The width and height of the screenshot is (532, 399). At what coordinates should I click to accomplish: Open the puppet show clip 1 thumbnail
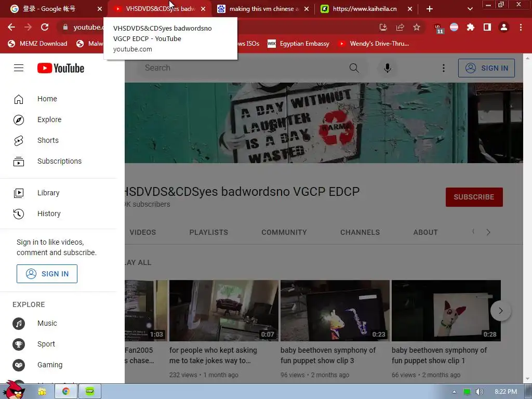(446, 311)
